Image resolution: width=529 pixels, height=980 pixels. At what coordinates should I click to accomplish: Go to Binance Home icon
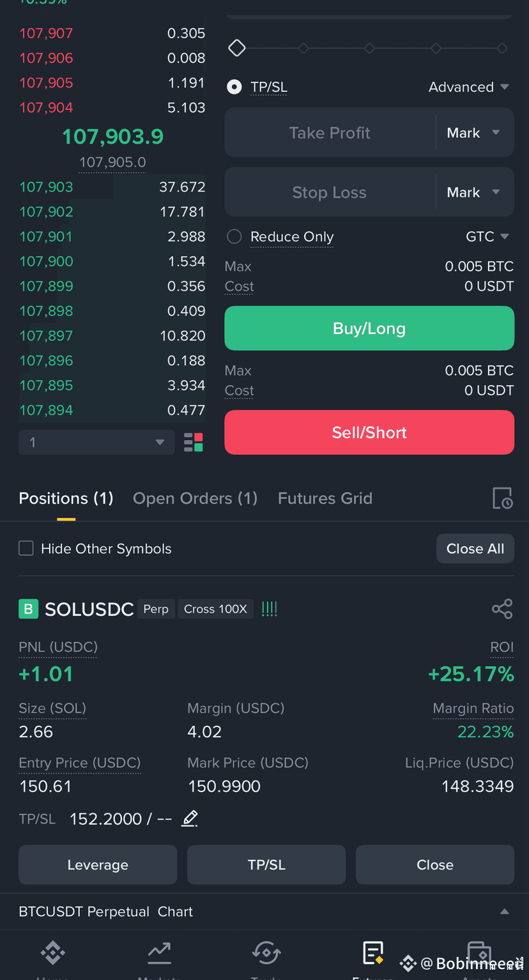click(x=53, y=953)
